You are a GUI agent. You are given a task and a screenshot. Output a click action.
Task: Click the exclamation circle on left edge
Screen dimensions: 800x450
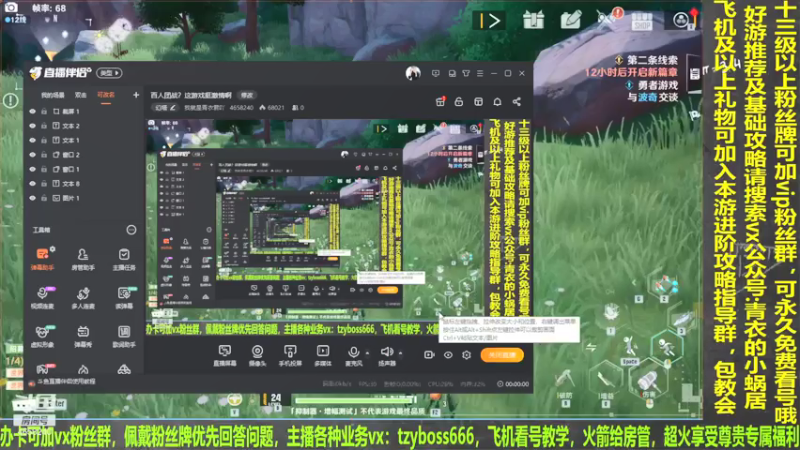[x=10, y=101]
